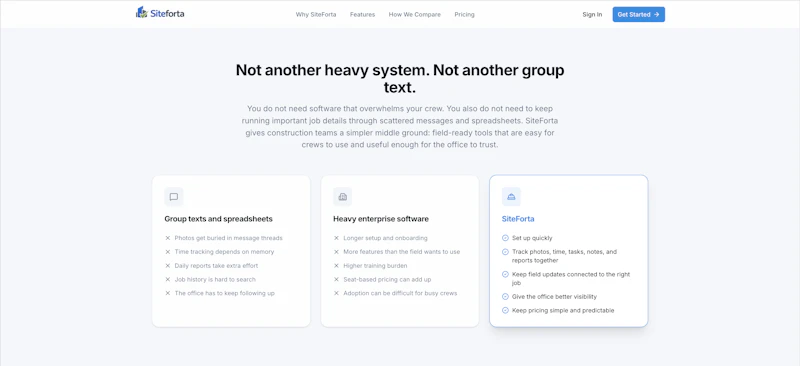This screenshot has width=800, height=366.
Task: Click the Get Started button
Action: coord(638,15)
